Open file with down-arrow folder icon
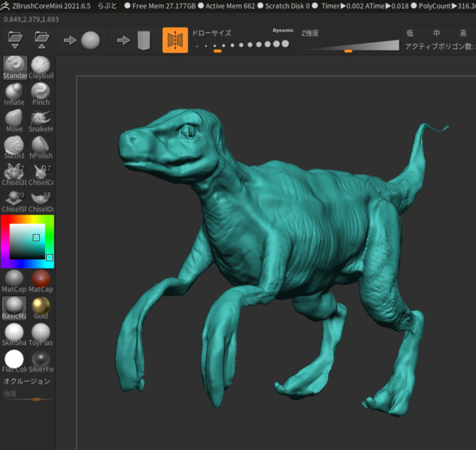Viewport: 476px width, 450px height. 15,40
